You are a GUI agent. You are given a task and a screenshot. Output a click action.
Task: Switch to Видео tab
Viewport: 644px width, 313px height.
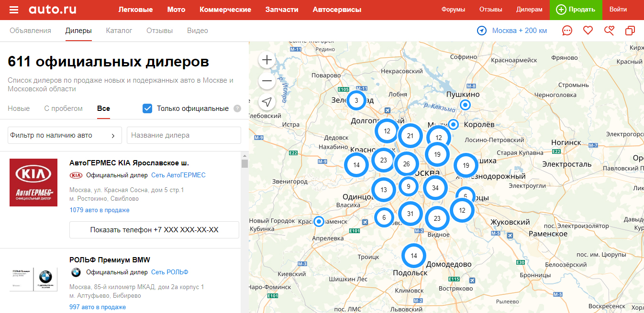(198, 31)
